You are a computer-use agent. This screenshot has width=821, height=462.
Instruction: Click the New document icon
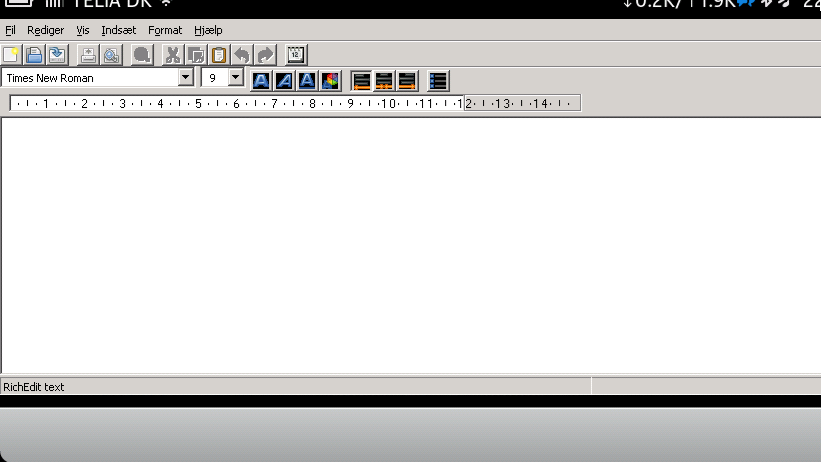coord(11,55)
